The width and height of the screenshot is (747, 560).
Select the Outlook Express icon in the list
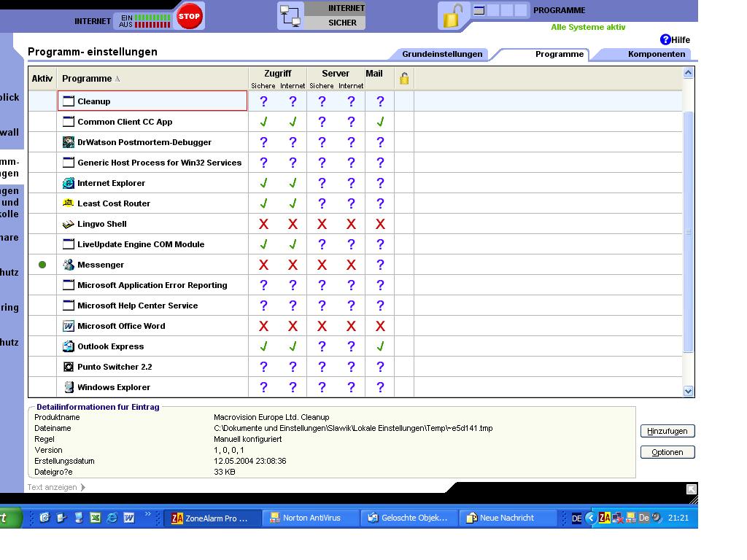69,346
